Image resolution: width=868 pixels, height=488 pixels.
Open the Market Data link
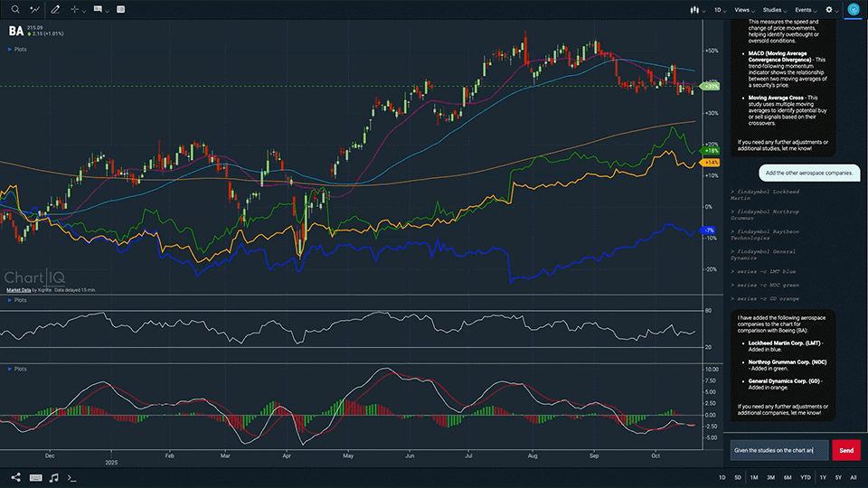click(19, 290)
